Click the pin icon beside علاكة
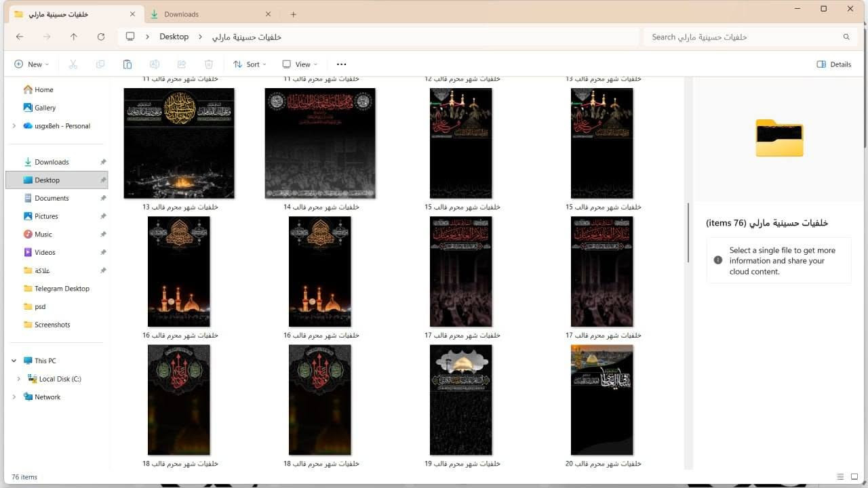This screenshot has height=488, width=868. [x=103, y=270]
